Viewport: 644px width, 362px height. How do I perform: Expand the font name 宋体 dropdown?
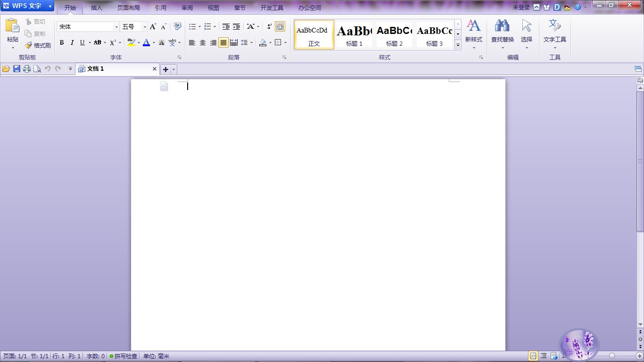116,27
